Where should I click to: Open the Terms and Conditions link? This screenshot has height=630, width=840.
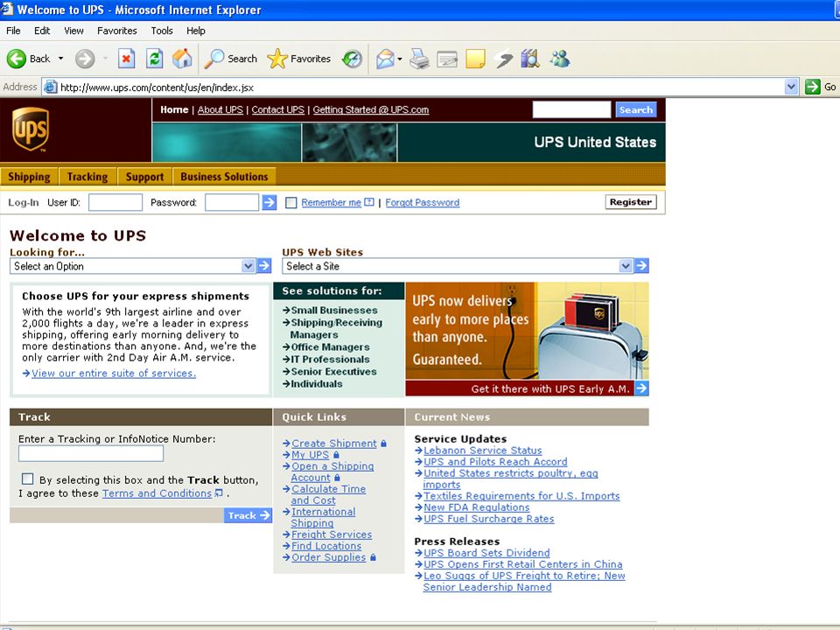157,493
